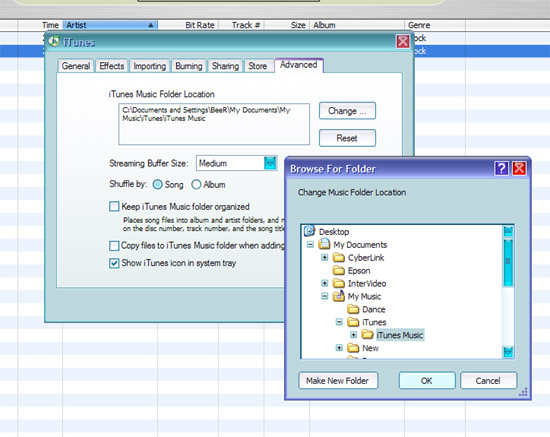Select the Album shuffle radio button
This screenshot has height=437, width=550.
point(196,184)
